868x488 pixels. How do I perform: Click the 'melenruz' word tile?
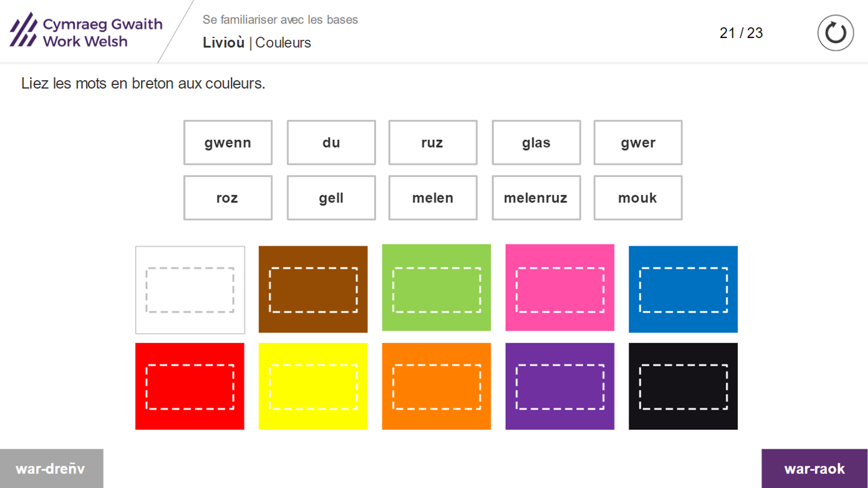[536, 198]
